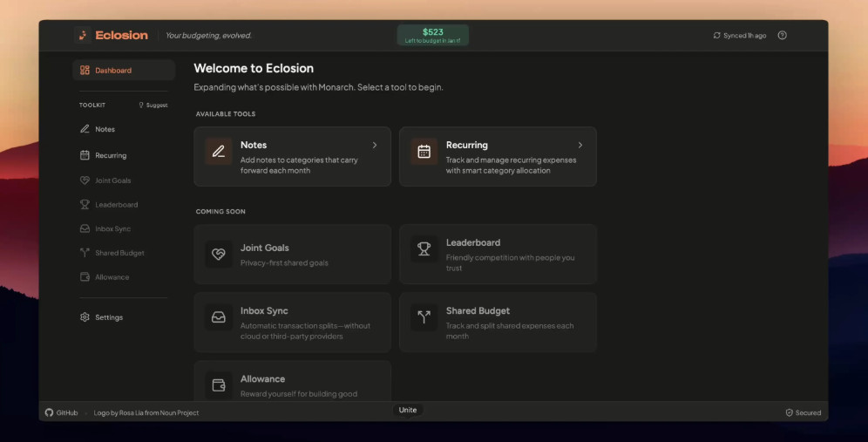This screenshot has width=868, height=442.
Task: Click the AVAILABLE TOOLS section label
Action: 226,114
